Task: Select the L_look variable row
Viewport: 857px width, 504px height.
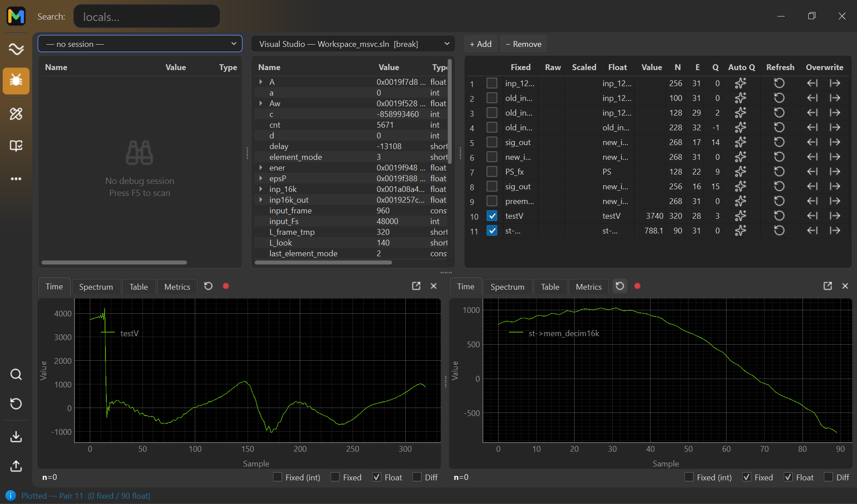Action: tap(351, 242)
